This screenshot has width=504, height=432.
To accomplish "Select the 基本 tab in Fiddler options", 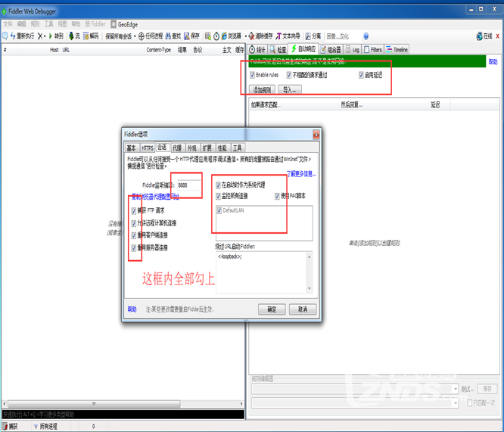I will (131, 148).
